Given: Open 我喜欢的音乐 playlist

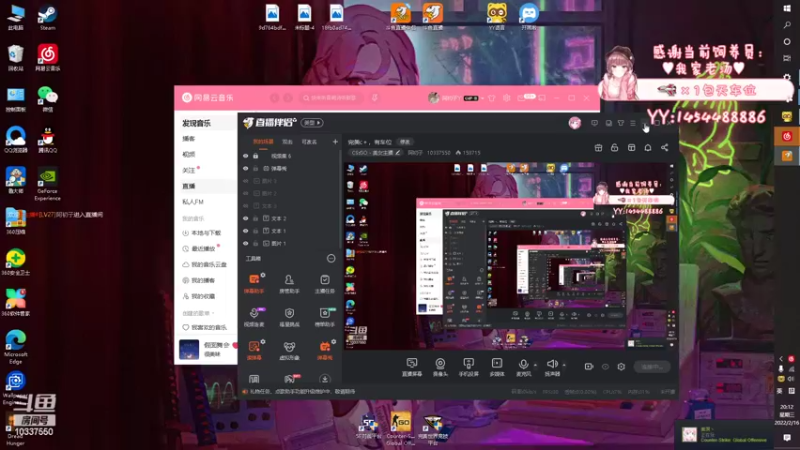Looking at the screenshot, I should pyautogui.click(x=204, y=327).
